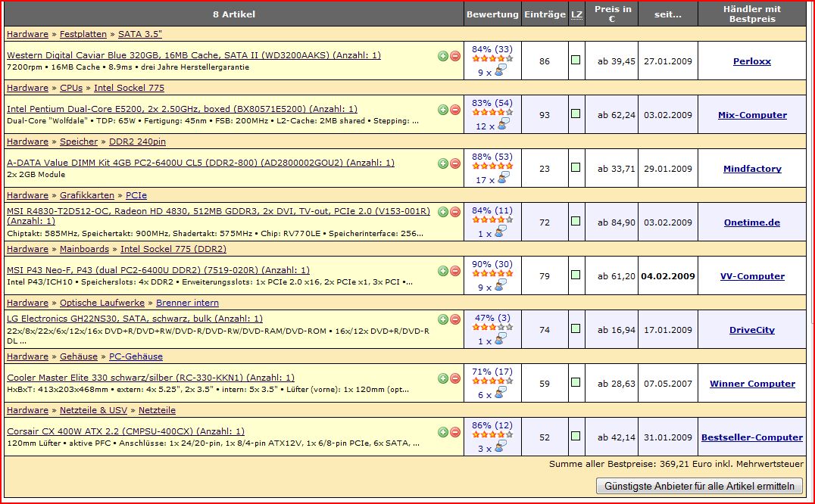Viewport: 815px width, 504px height.
Task: Open Winner Computer dealer link
Action: pos(752,384)
